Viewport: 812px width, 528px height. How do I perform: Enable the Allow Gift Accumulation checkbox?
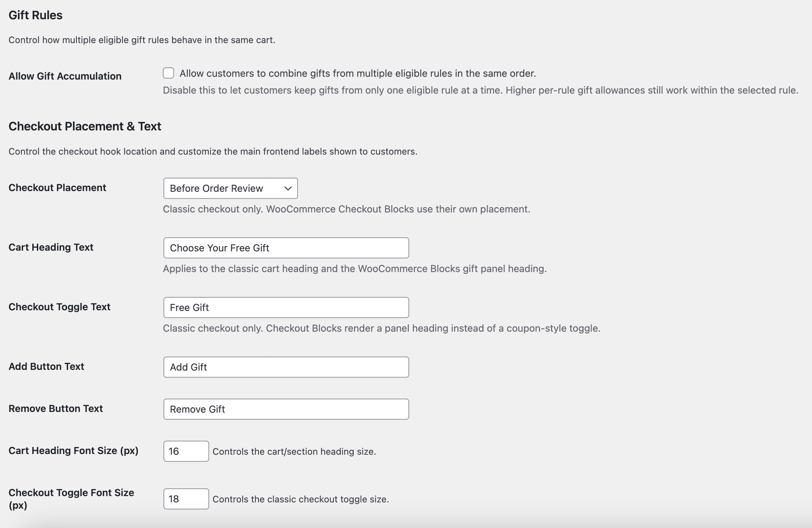(x=168, y=73)
